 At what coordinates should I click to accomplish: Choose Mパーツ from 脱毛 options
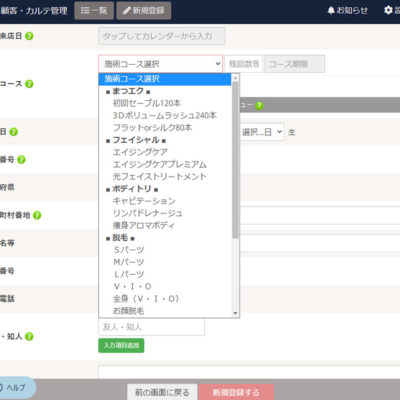(129, 262)
